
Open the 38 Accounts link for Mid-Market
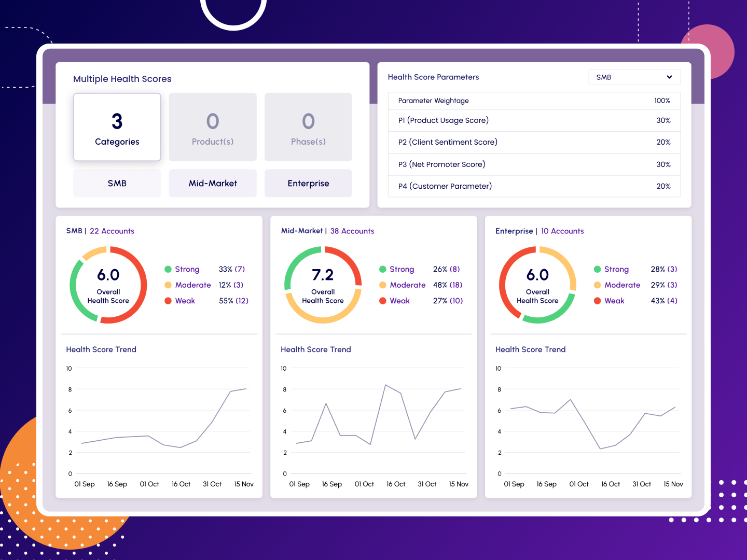[352, 231]
